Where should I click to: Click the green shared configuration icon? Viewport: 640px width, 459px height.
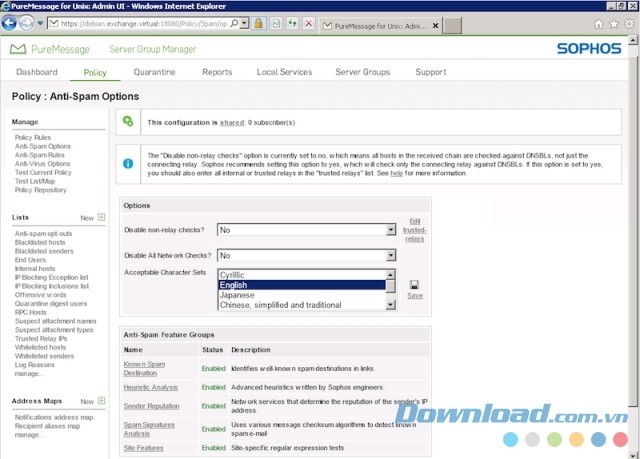(x=127, y=122)
